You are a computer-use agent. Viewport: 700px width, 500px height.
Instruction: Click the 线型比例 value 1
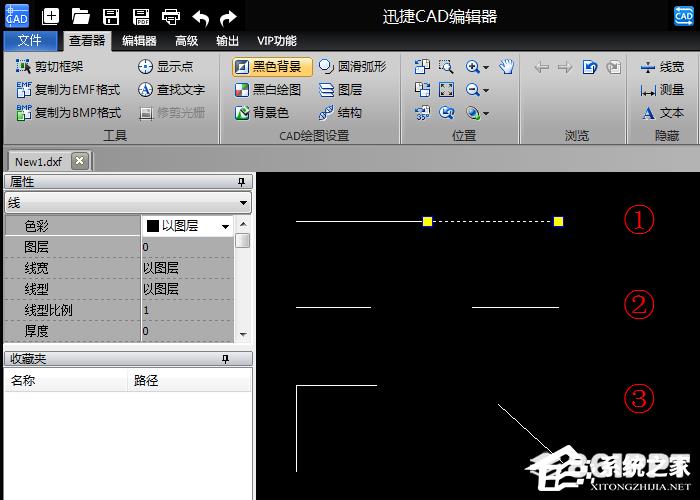pos(187,310)
